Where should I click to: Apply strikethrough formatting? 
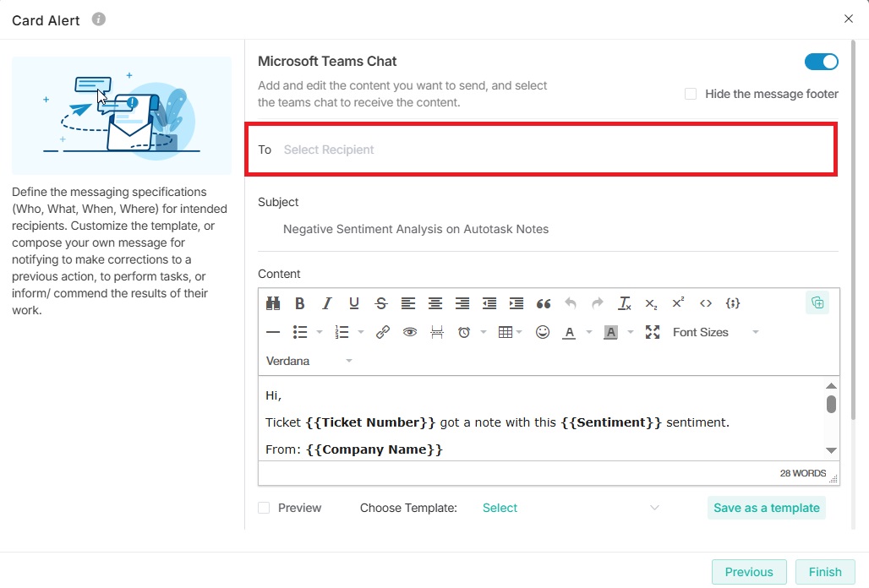point(381,303)
